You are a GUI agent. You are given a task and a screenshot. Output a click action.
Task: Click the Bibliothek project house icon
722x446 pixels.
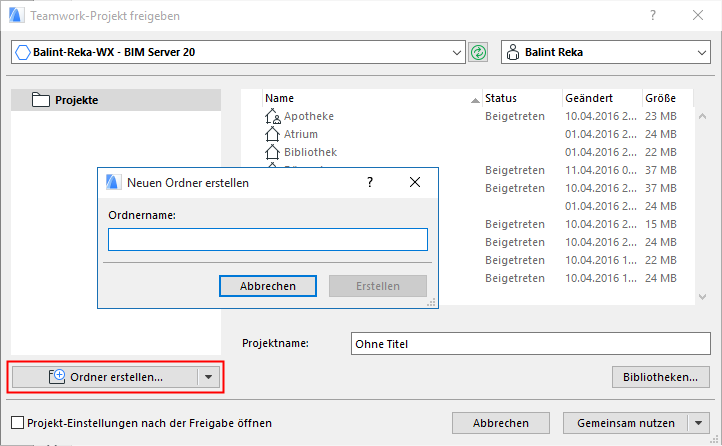(x=272, y=153)
